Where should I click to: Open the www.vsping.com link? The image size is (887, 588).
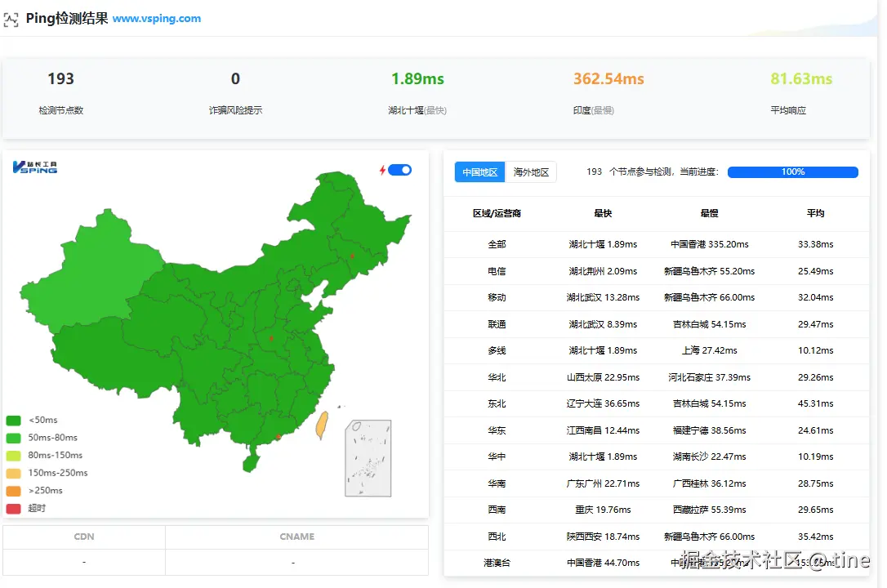(157, 19)
